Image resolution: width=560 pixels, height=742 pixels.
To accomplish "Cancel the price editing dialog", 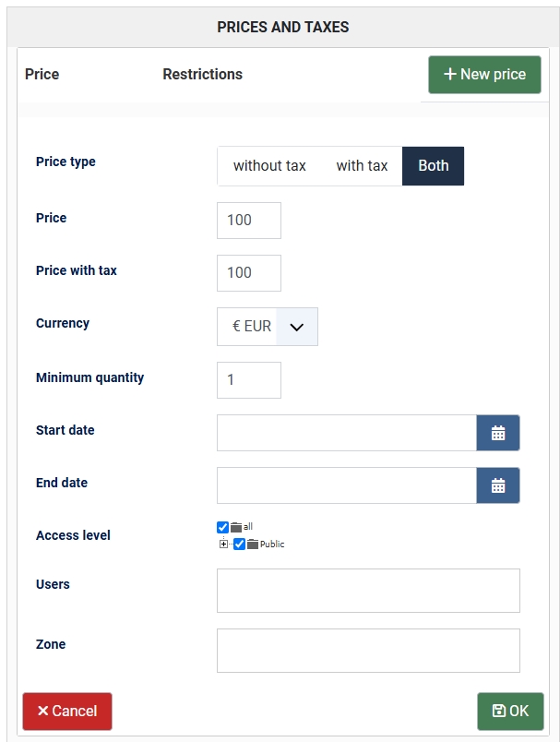I will pyautogui.click(x=67, y=712).
